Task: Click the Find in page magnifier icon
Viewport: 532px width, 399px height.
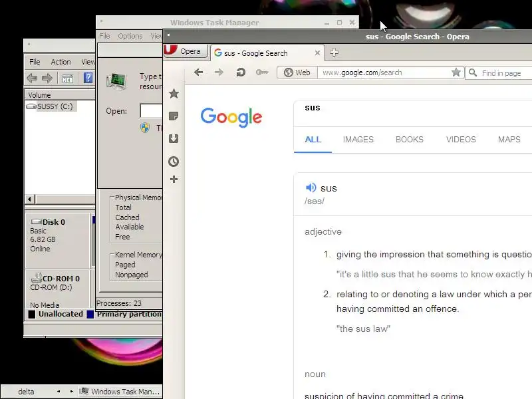Action: coord(473,72)
